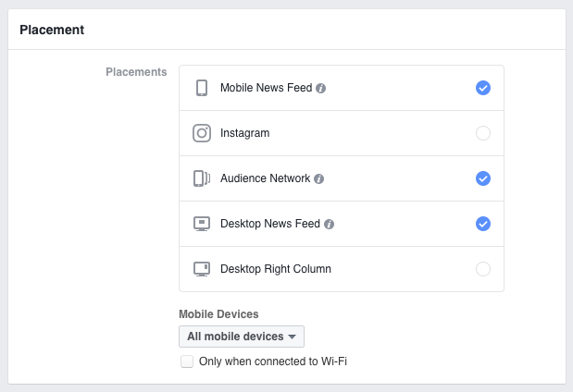The height and width of the screenshot is (392, 573).
Task: Uncheck the Mobile News Feed placement
Action: 483,88
